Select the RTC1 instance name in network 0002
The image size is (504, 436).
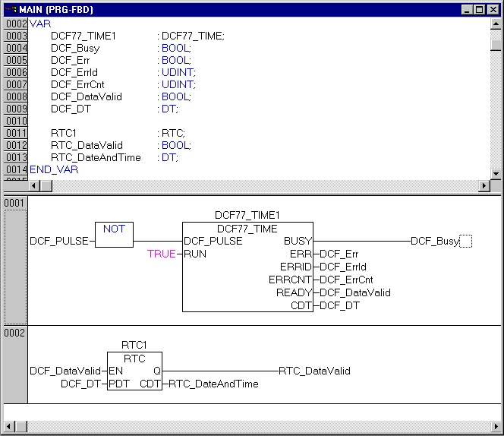[x=134, y=345]
